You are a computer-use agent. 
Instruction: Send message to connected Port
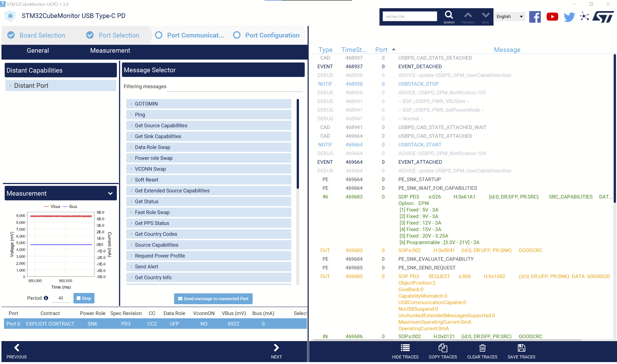click(x=213, y=299)
